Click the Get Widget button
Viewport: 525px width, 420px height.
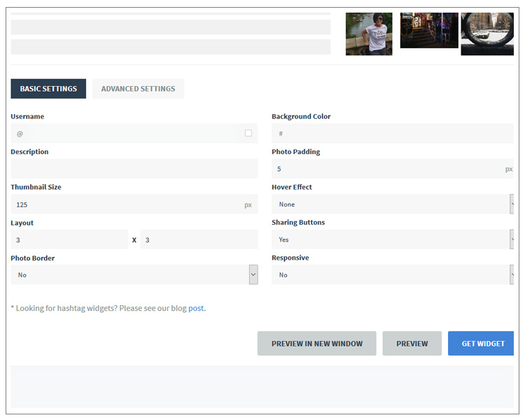(x=481, y=343)
